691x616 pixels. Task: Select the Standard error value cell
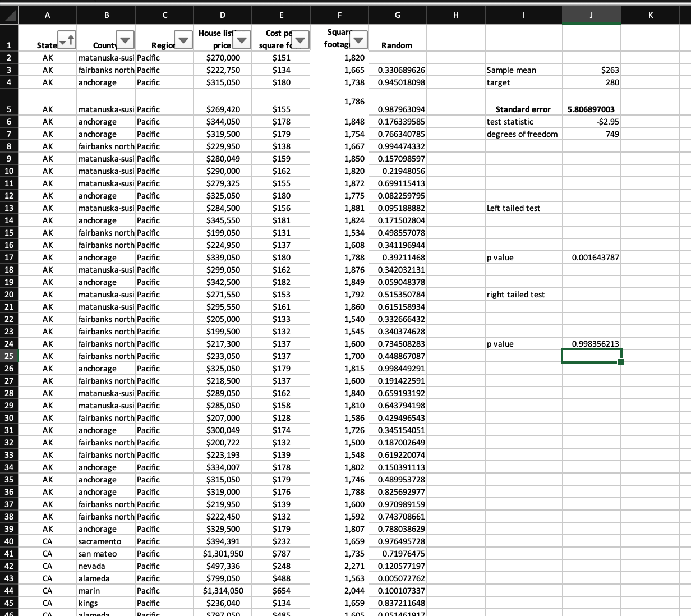pos(591,109)
